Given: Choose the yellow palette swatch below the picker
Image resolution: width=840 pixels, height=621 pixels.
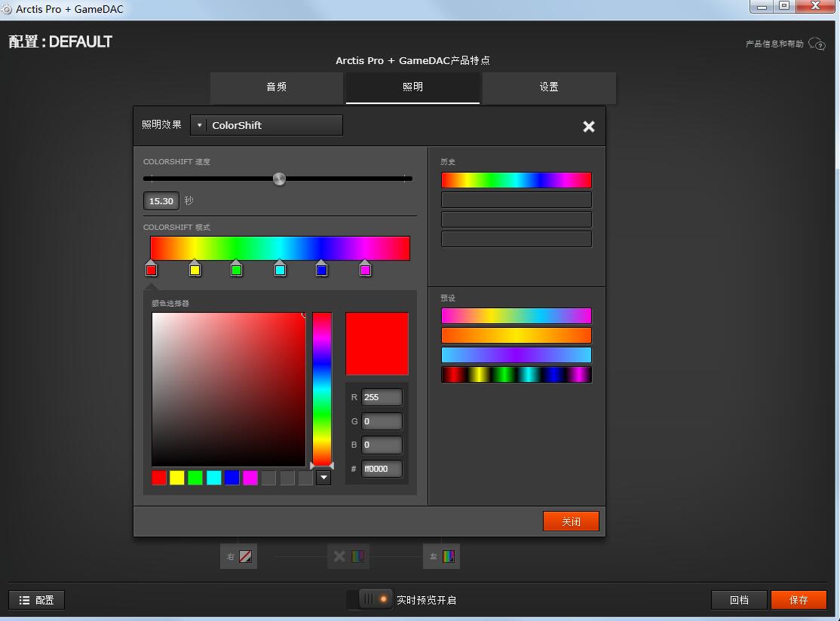Looking at the screenshot, I should click(x=177, y=478).
